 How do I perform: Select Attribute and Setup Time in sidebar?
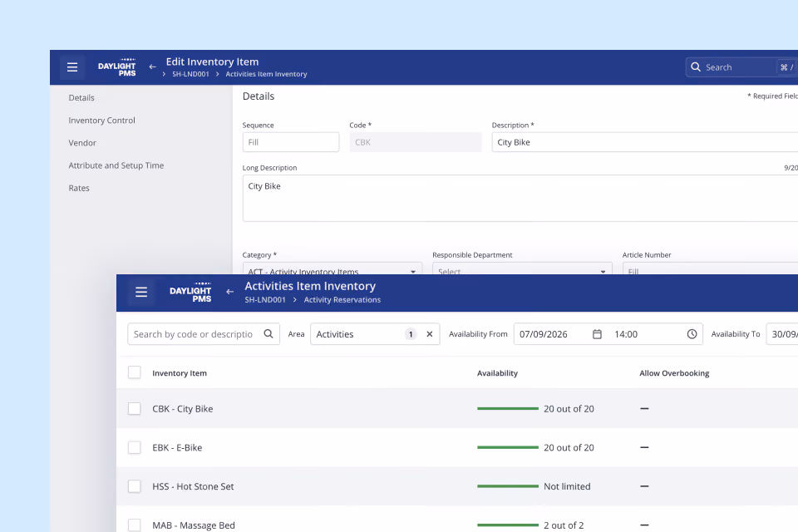pos(116,165)
